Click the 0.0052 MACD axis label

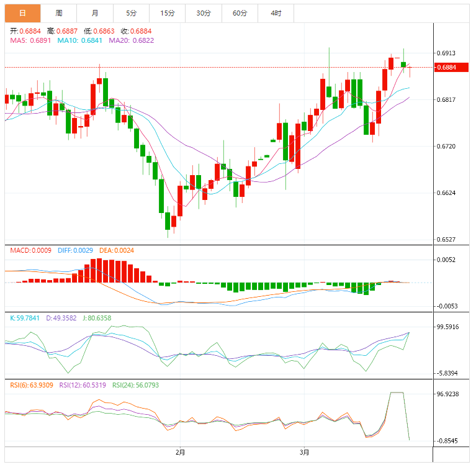click(446, 260)
